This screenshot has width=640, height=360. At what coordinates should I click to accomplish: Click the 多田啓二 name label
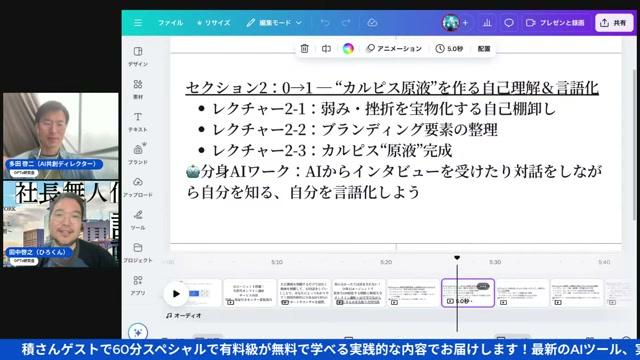pyautogui.click(x=54, y=164)
